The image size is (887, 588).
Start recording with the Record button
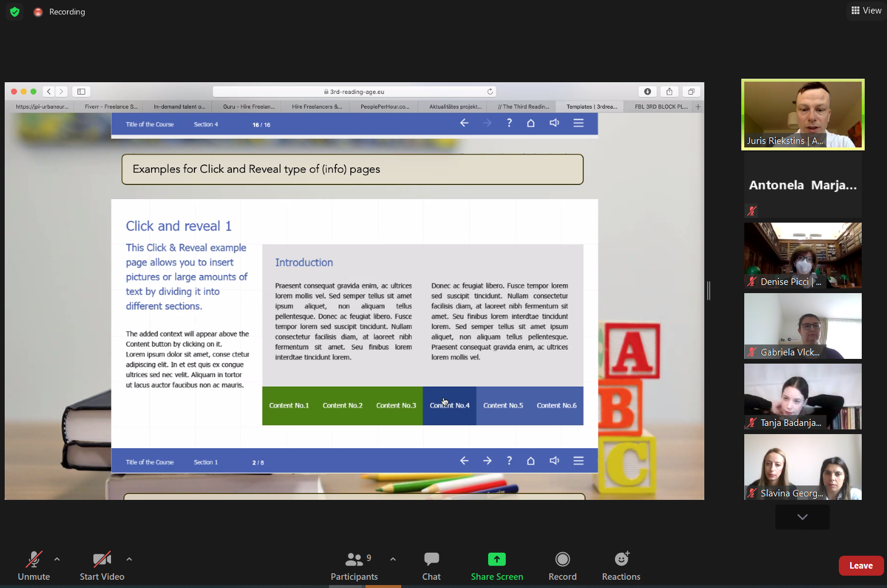tap(562, 566)
